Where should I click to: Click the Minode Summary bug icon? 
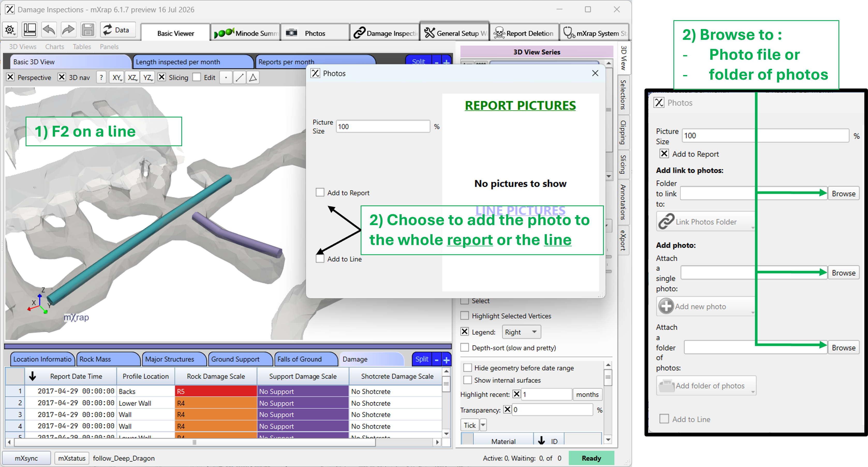point(224,33)
